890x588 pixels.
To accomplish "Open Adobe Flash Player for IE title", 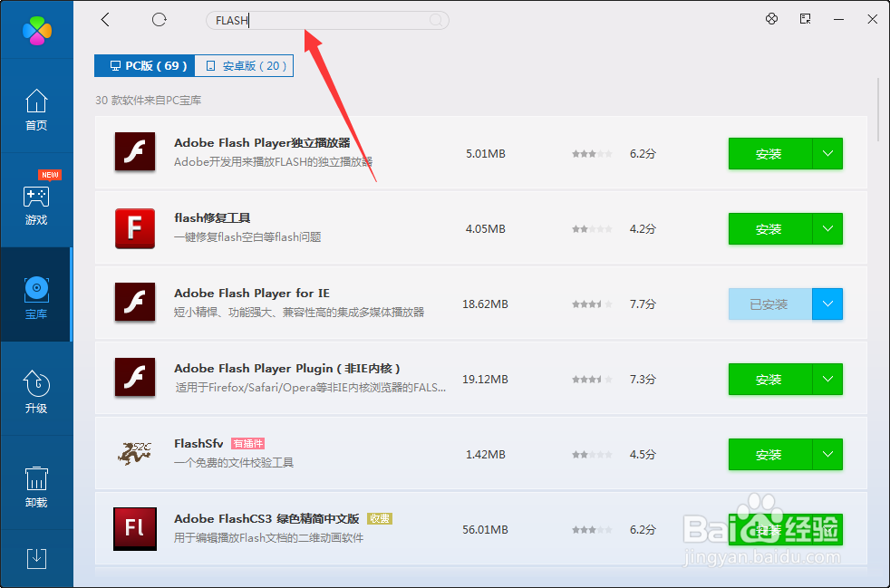I will tap(251, 294).
